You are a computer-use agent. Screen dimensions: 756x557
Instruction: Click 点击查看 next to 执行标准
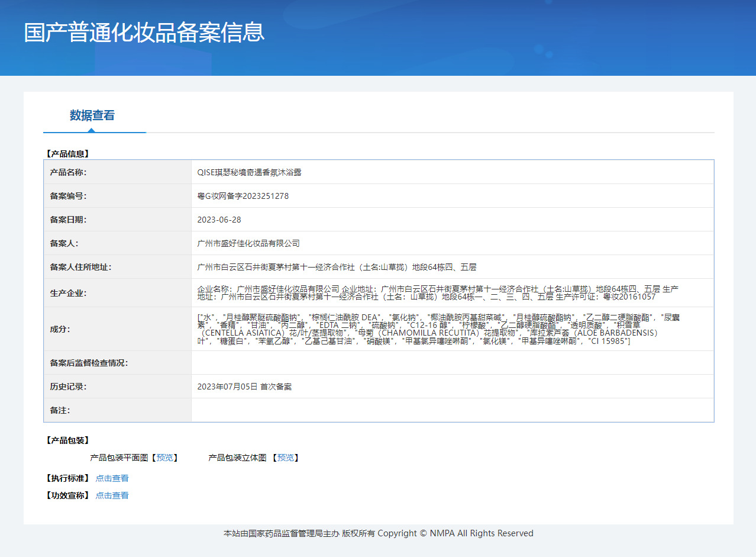tap(112, 478)
